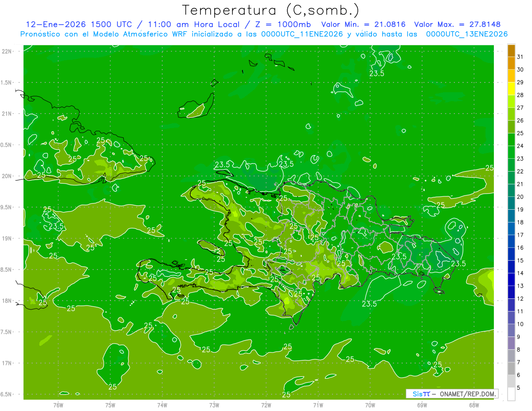Click the "22N" latitude axis label
The width and height of the screenshot is (532, 411).
pyautogui.click(x=8, y=51)
